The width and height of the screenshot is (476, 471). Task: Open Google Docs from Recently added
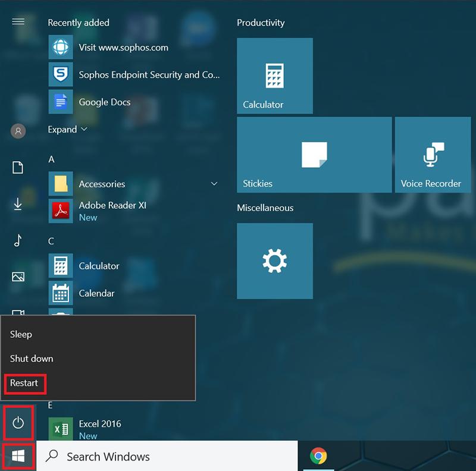105,102
